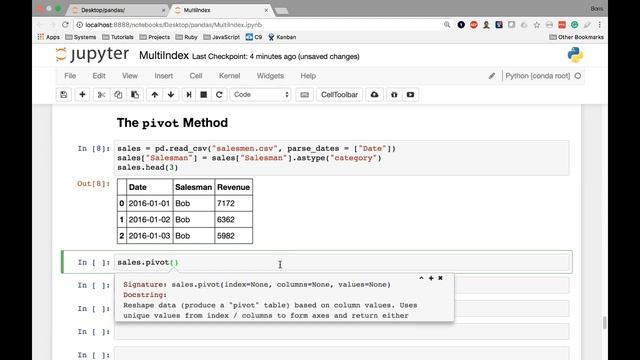Open the cell type dropdown showing Code
640x360 pixels.
pos(260,95)
